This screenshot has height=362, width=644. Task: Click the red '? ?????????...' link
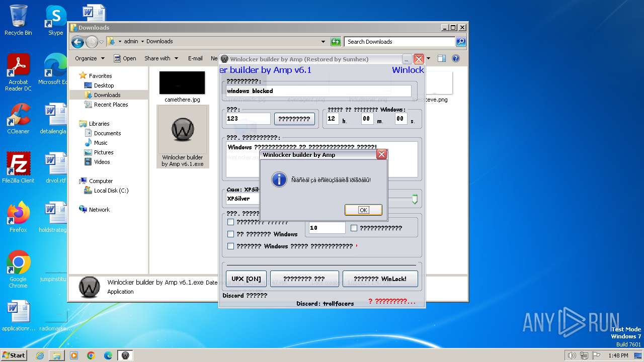click(x=392, y=301)
